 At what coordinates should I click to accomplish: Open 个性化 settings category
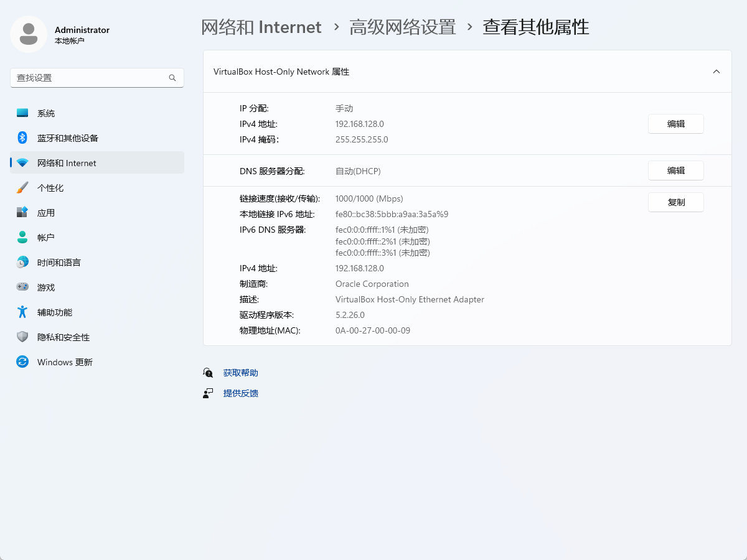tap(97, 188)
